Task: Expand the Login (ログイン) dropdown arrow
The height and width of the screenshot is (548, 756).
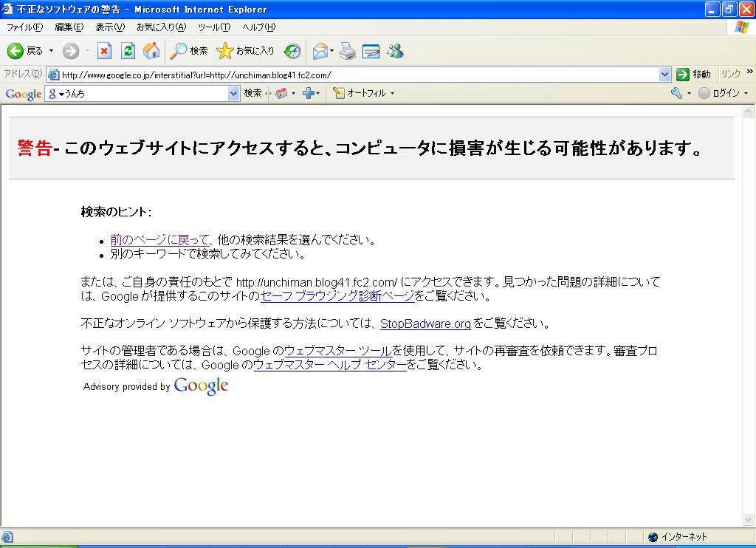Action: [746, 93]
